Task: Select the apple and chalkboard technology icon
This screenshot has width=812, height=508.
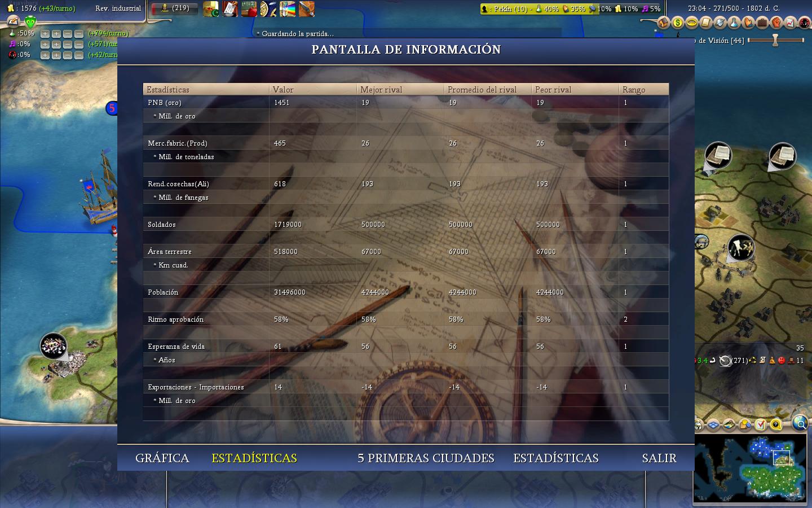Action: point(249,9)
